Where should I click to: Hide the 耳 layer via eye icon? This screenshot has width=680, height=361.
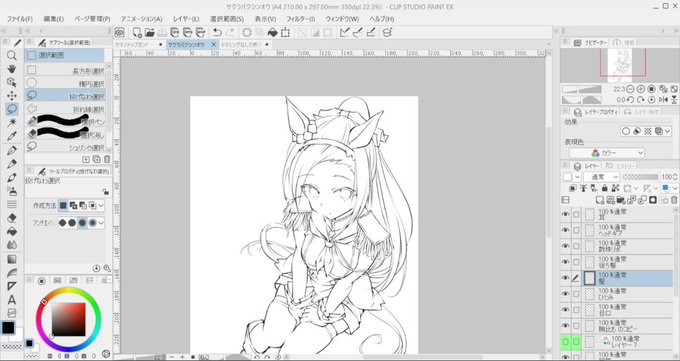click(565, 214)
